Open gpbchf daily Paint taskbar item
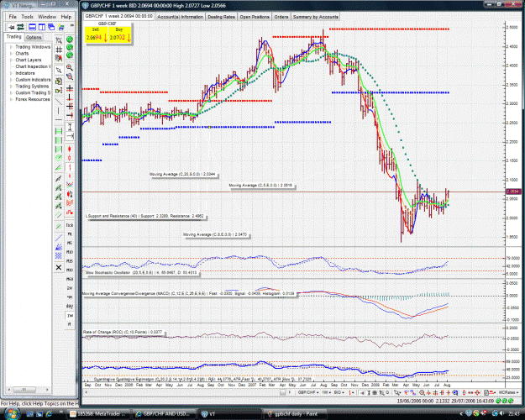 click(293, 414)
